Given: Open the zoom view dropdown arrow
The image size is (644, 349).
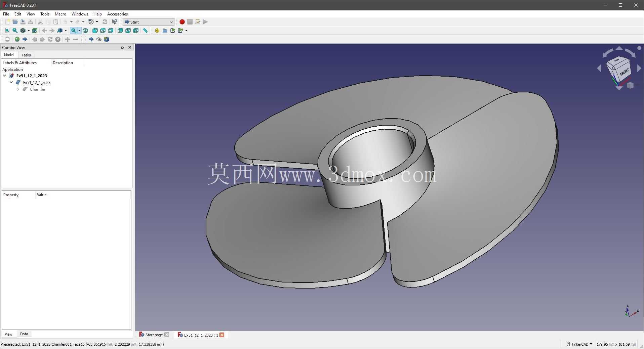Looking at the screenshot, I should [x=79, y=31].
